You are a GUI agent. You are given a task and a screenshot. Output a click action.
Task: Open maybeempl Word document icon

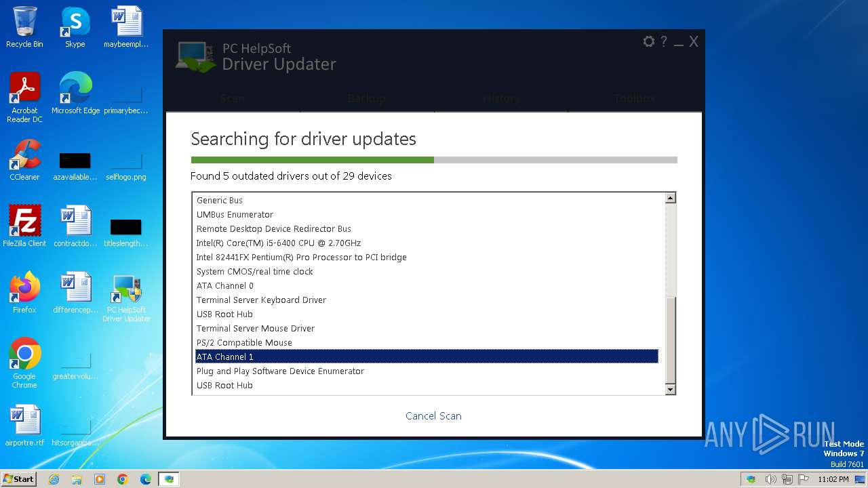pos(126,28)
